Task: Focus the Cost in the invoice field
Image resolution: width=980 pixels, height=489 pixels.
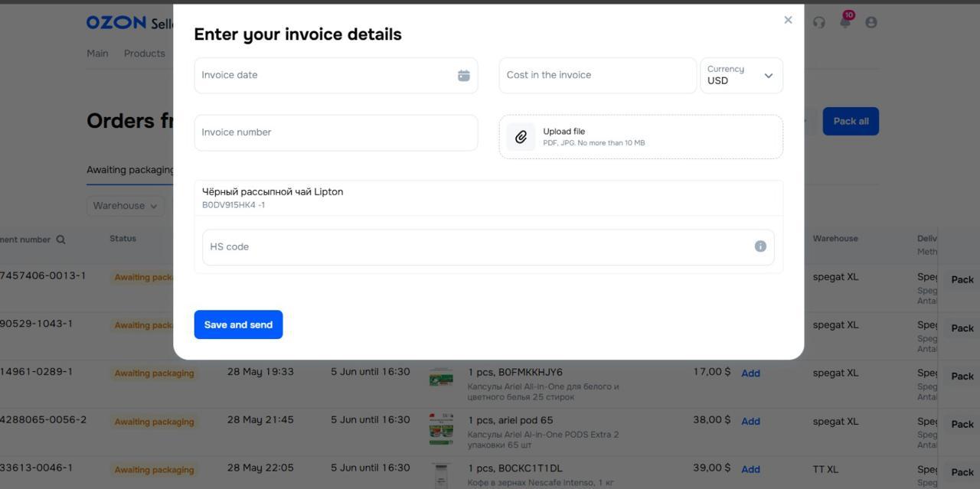Action: (598, 75)
